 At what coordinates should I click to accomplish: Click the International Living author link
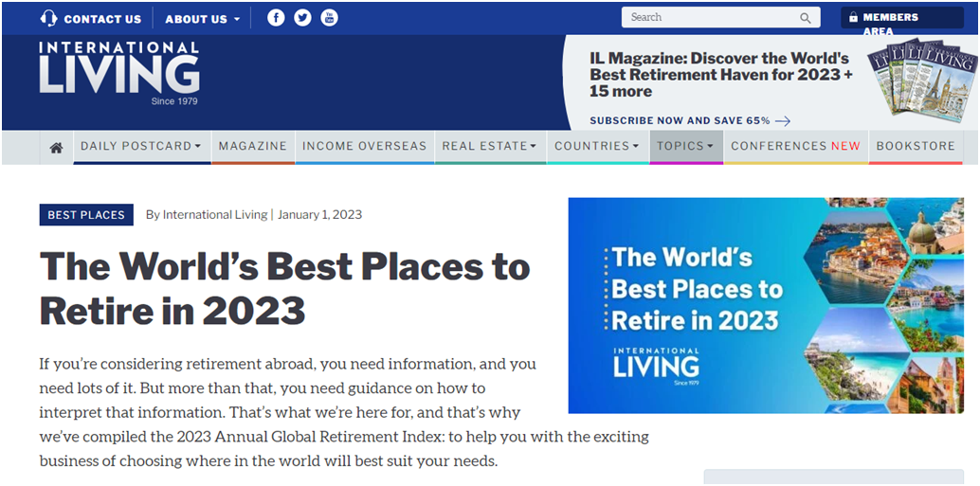point(215,215)
